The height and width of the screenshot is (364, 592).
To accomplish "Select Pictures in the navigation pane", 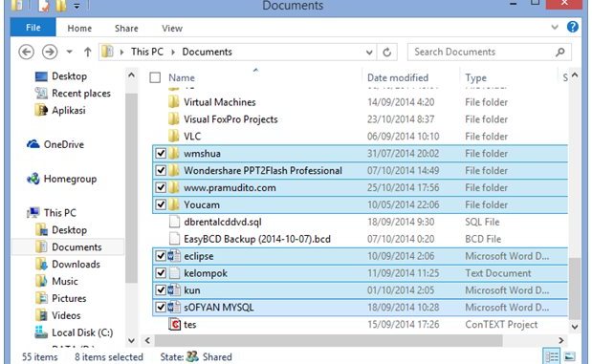I will (69, 298).
